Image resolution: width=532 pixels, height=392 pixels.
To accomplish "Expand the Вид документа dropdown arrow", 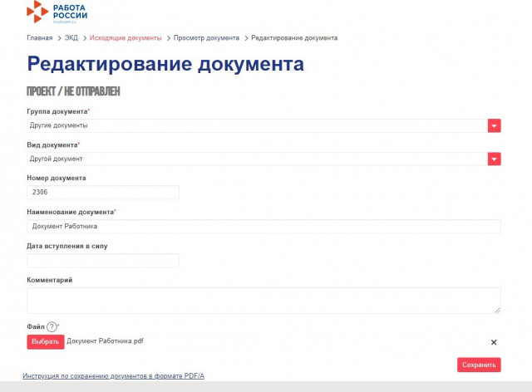I will [495, 159].
